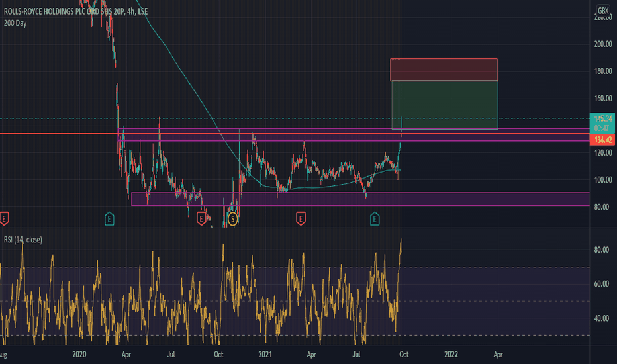Click the 40.00 RSI axis label
The width and height of the screenshot is (617, 364).
(x=602, y=318)
